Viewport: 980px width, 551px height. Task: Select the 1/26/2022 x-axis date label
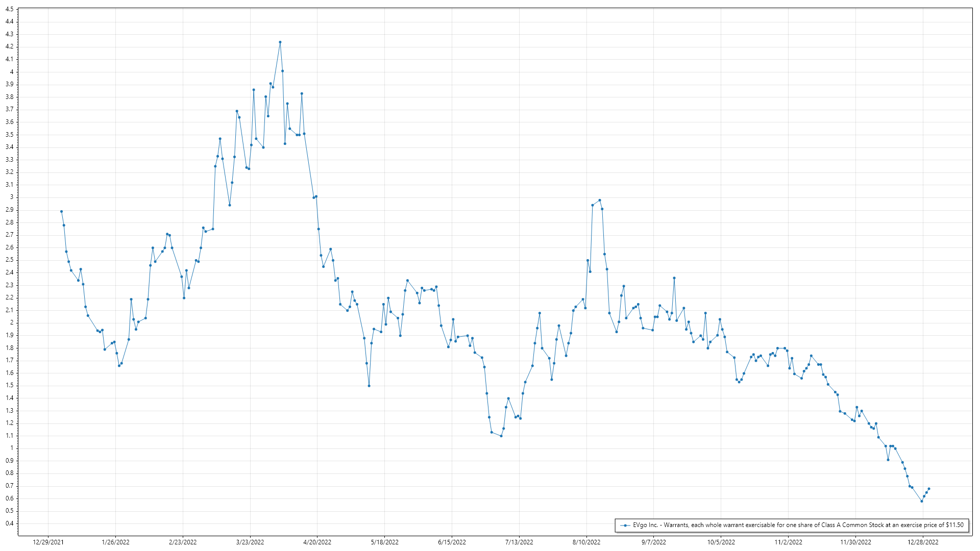[x=116, y=542]
